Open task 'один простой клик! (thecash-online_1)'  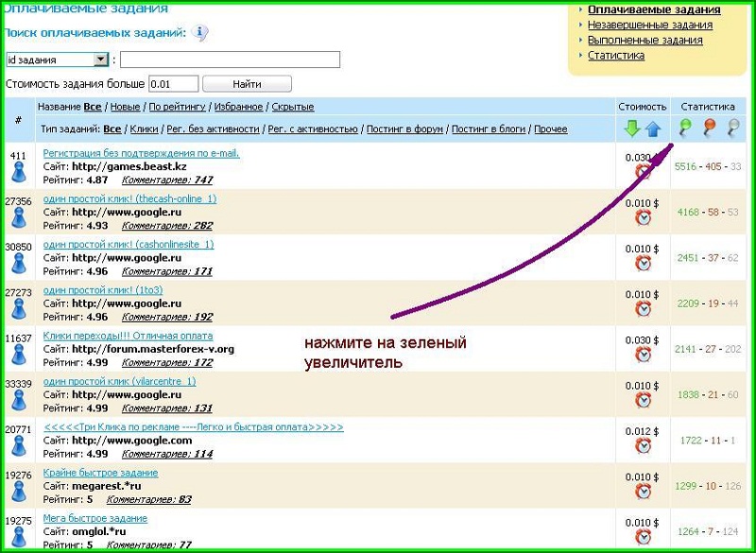click(129, 199)
